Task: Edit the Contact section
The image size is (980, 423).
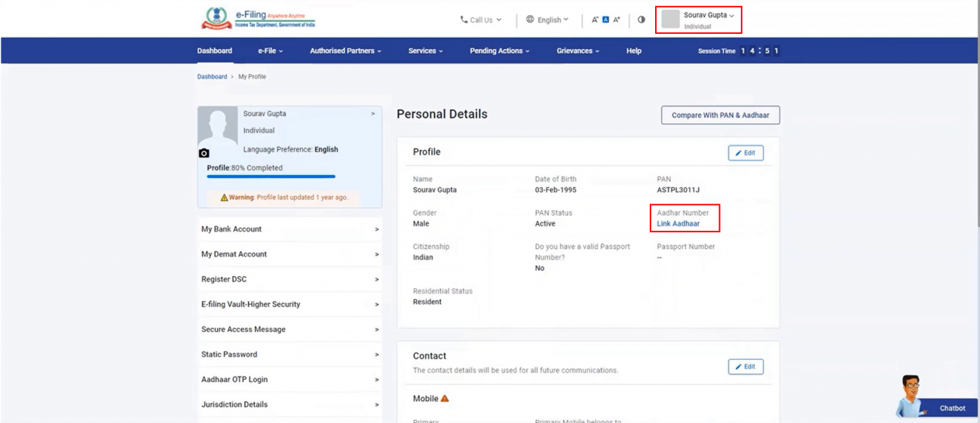Action: click(x=745, y=367)
